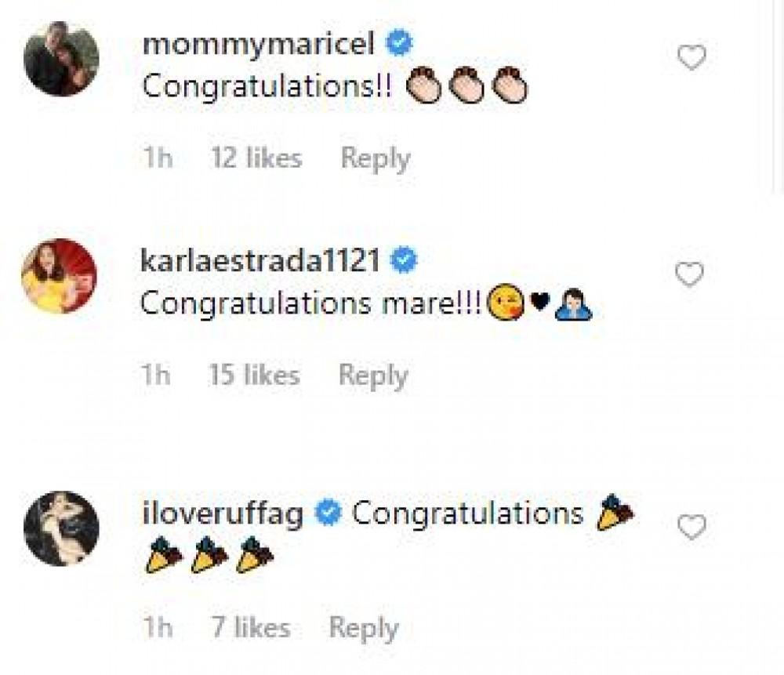Open iloveruffag's profile picture

(61, 528)
